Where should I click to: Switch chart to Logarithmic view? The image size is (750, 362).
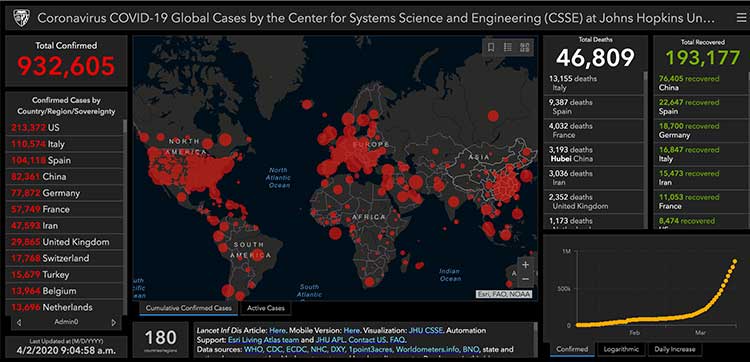621,349
